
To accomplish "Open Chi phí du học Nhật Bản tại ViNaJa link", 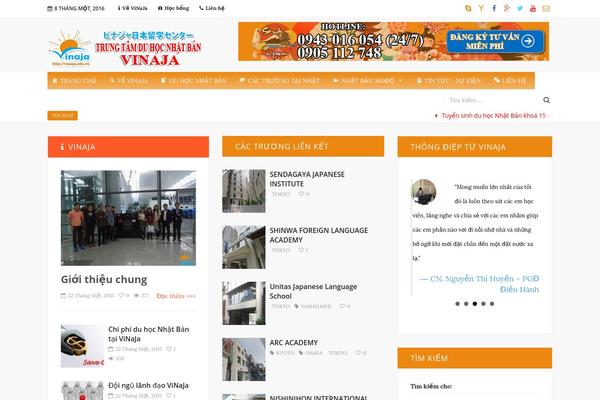I will point(148,334).
